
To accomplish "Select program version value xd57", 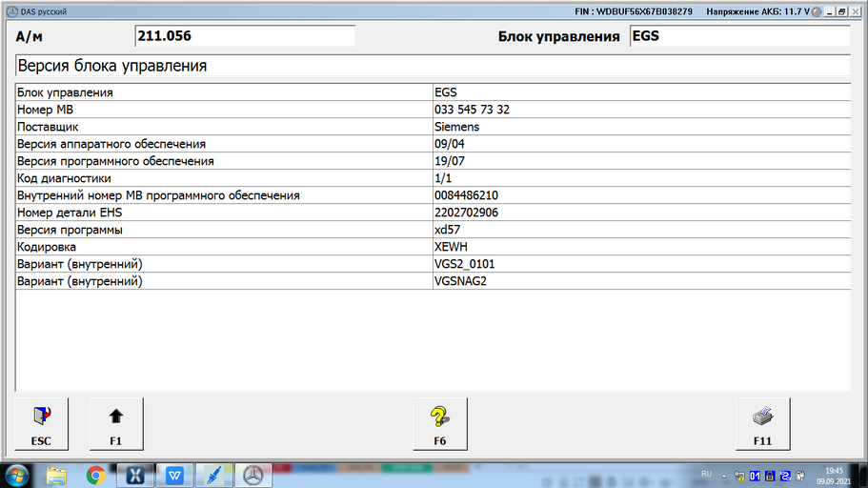I will (x=447, y=230).
